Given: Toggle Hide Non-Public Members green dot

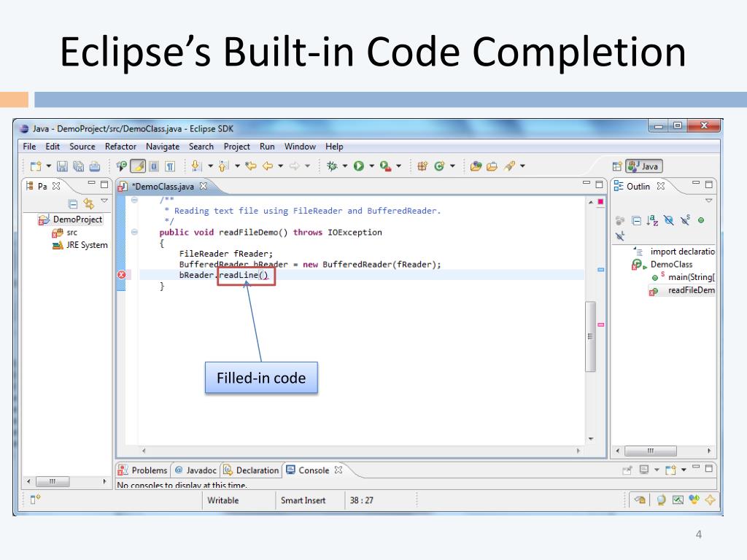Looking at the screenshot, I should point(701,220).
